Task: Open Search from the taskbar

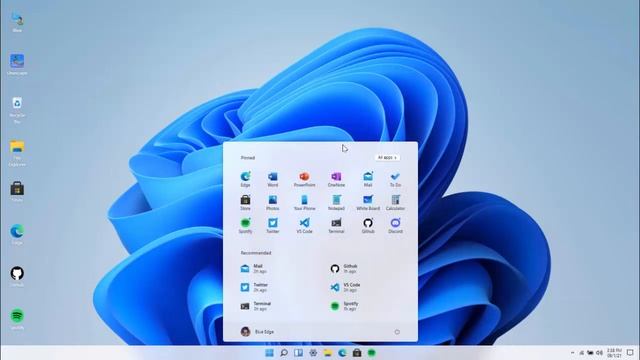Action: point(284,353)
